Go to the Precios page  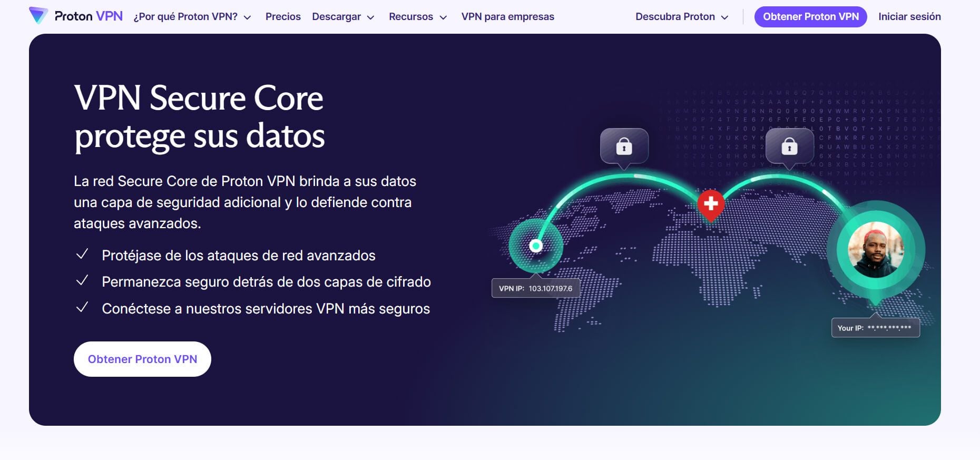point(283,17)
